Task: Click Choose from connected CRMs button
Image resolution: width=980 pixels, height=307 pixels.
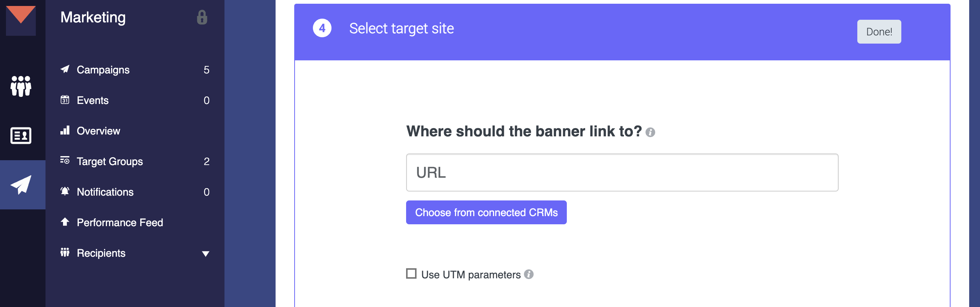Action: 486,212
